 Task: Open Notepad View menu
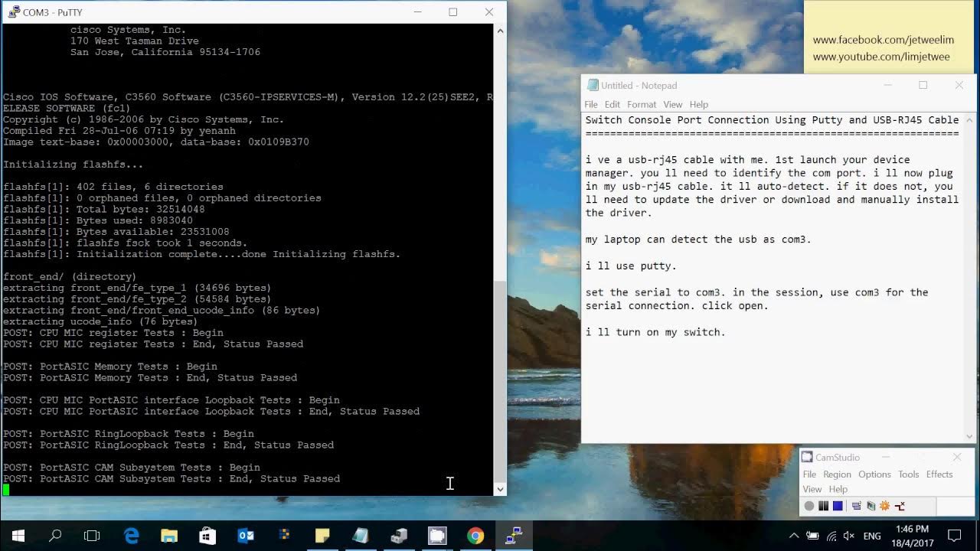click(x=672, y=104)
